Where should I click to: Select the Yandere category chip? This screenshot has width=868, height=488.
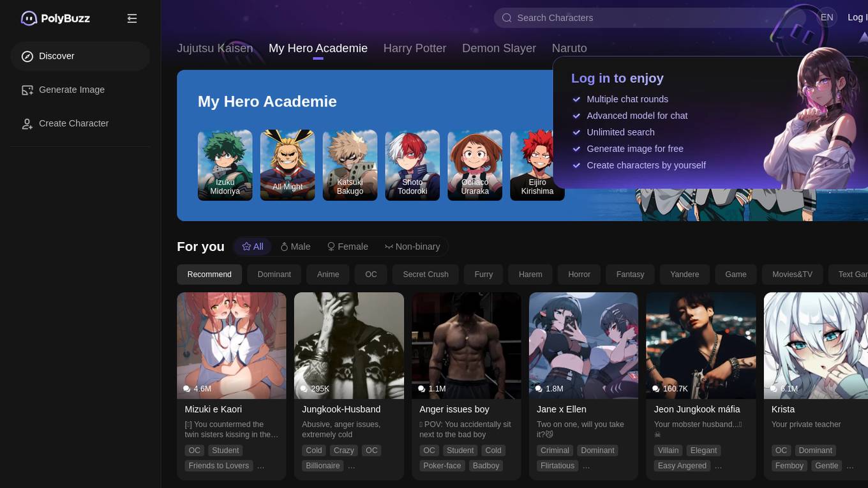click(685, 275)
